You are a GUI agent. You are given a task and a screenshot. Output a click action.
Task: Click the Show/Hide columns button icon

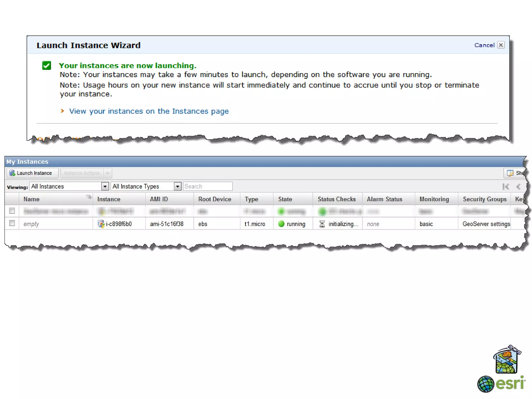tap(510, 173)
